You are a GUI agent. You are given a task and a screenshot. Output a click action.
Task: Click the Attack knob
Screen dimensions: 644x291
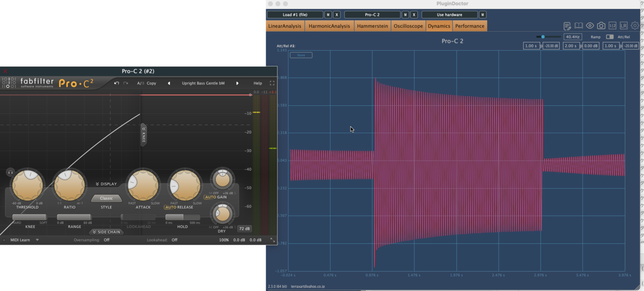click(x=143, y=185)
